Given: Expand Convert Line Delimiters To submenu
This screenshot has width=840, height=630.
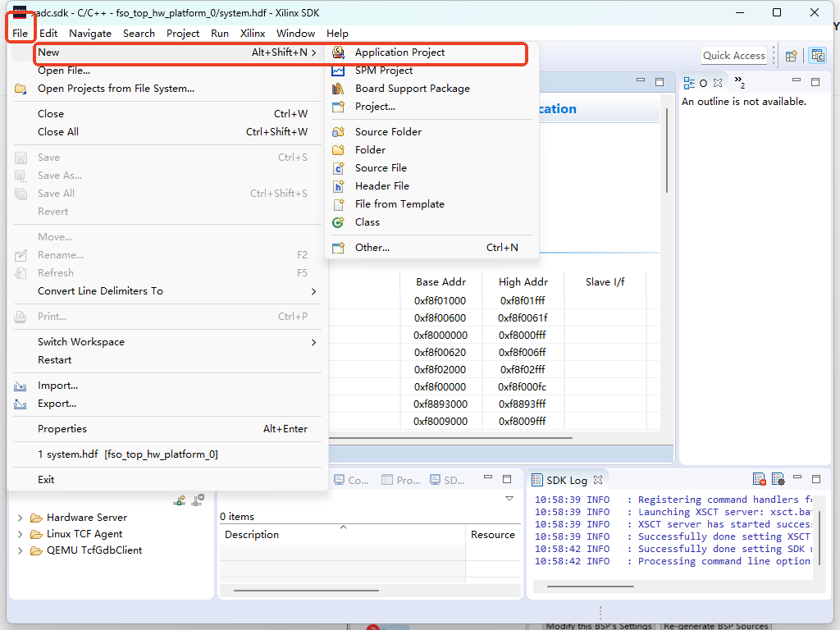Looking at the screenshot, I should point(314,291).
